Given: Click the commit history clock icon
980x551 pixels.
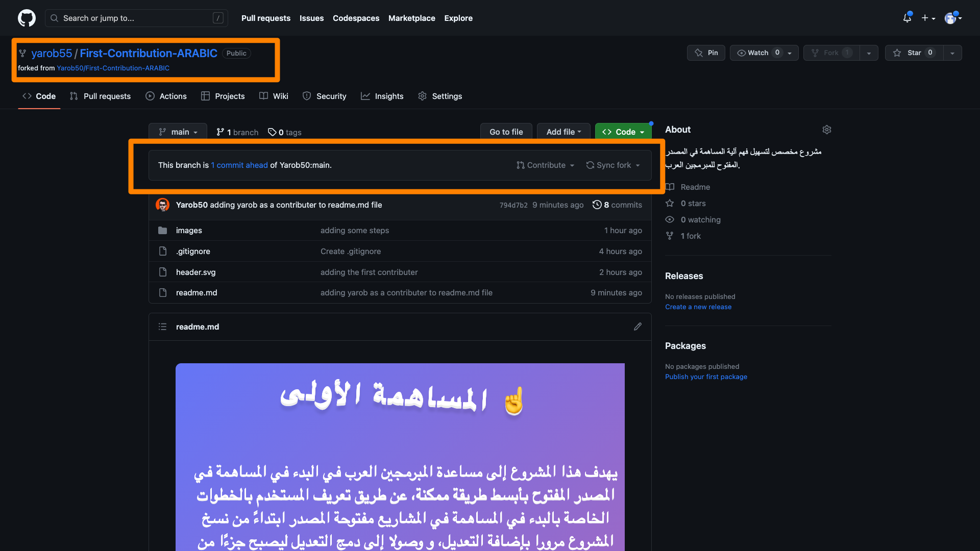Looking at the screenshot, I should (597, 205).
